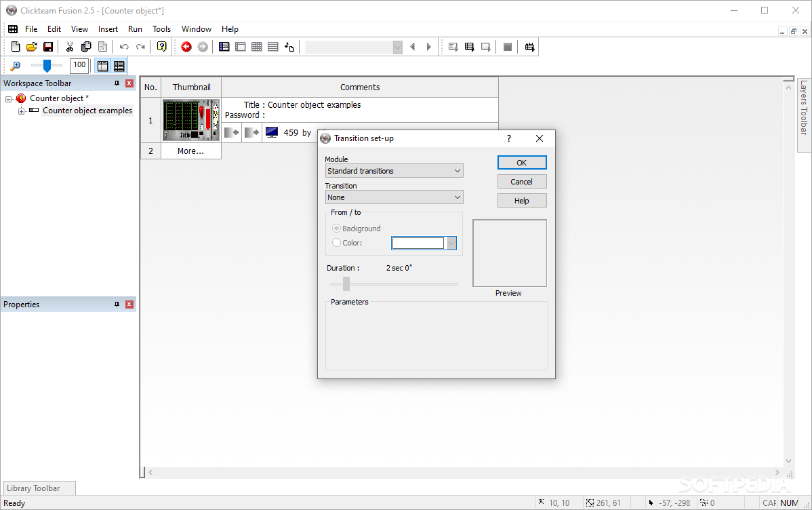Click the Redo arrow icon
812x510 pixels.
click(x=140, y=47)
